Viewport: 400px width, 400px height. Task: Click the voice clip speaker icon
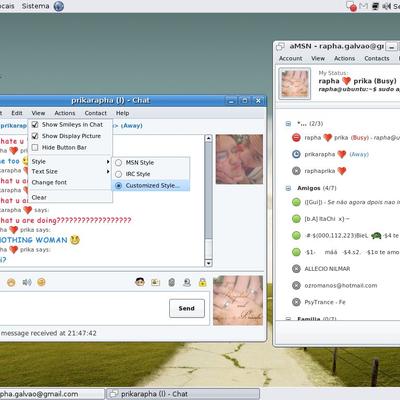pos(27,283)
